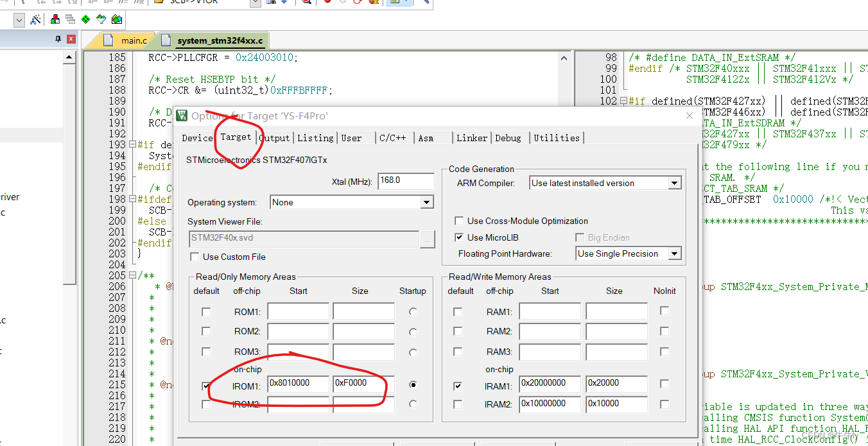
Task: Enable the Use Cross-Module Optimization checkbox
Action: coord(459,221)
